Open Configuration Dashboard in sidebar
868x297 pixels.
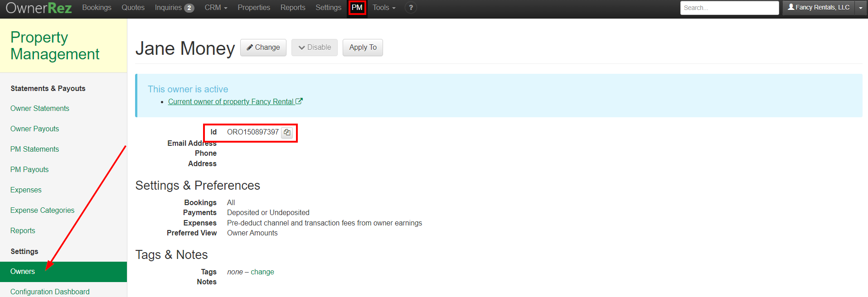[x=50, y=292]
